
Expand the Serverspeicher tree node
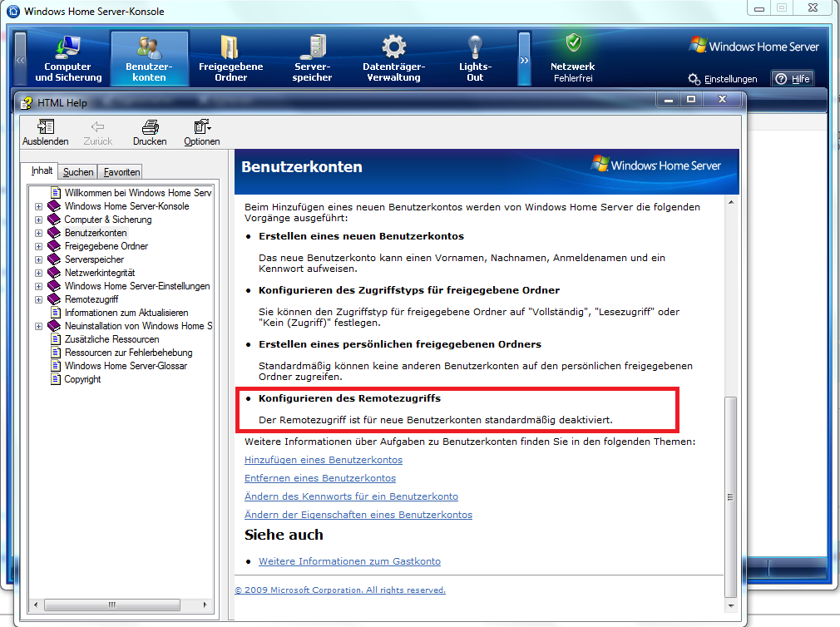coord(38,259)
